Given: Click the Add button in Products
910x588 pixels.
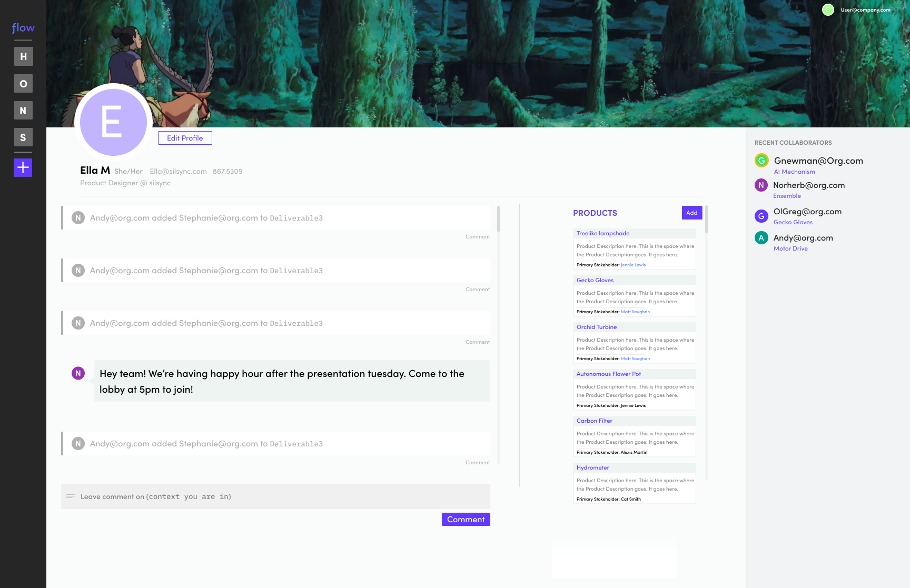Looking at the screenshot, I should click(692, 213).
